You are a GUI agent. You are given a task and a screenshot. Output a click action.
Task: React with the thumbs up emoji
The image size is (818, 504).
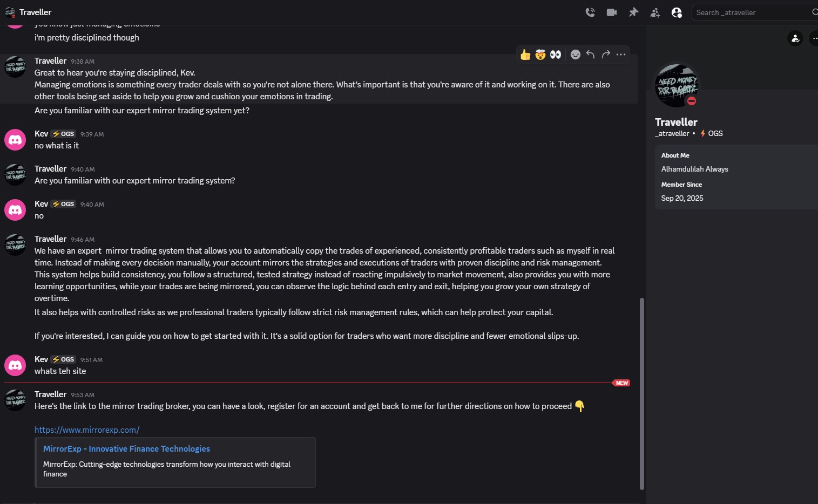525,55
